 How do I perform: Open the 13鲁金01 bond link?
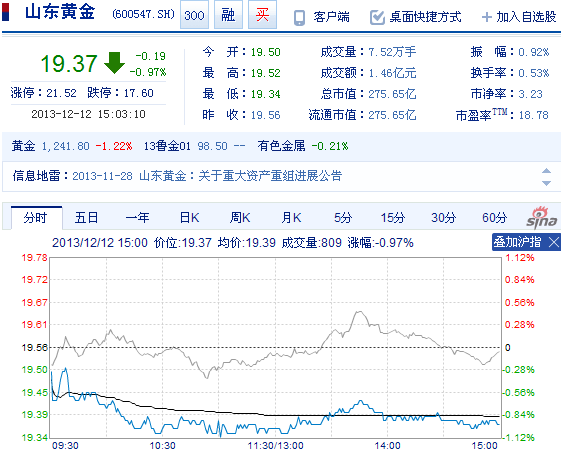[x=167, y=146]
